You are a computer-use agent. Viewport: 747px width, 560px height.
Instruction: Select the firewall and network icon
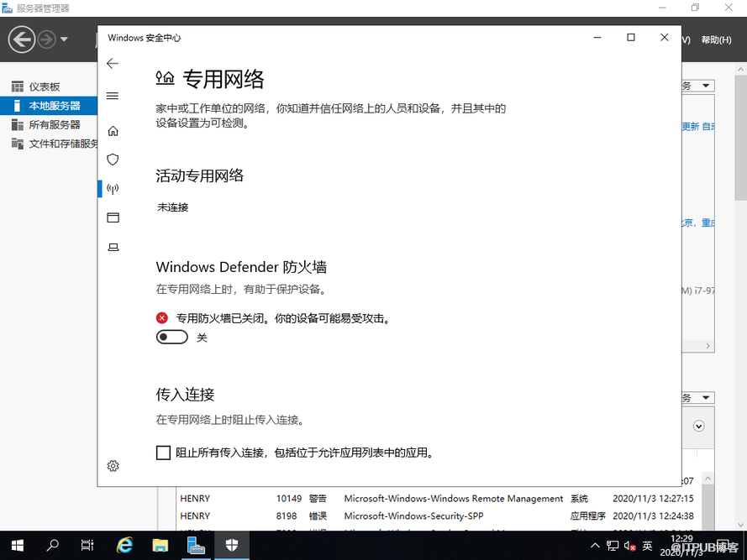pyautogui.click(x=113, y=189)
